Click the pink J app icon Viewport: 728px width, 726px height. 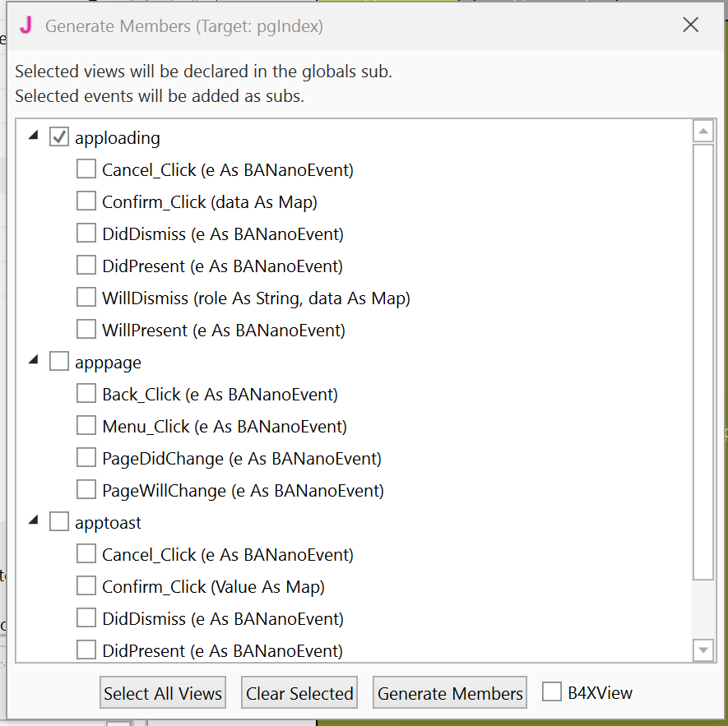[26, 25]
